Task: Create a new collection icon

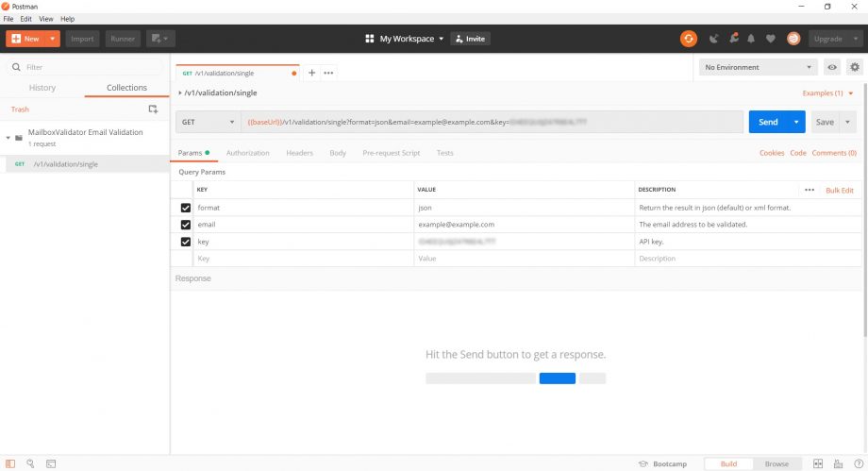Action: (154, 109)
